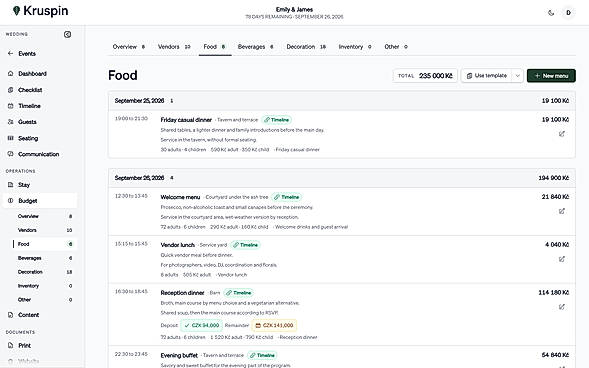The width and height of the screenshot is (589, 368).
Task: Click New menu button
Action: pyautogui.click(x=551, y=76)
